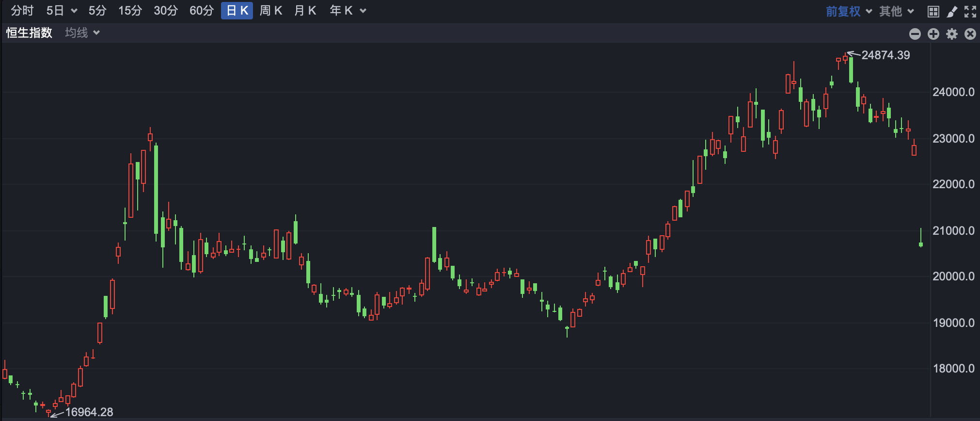This screenshot has width=980, height=421.
Task: Select the 月K monthly tab
Action: 305,11
